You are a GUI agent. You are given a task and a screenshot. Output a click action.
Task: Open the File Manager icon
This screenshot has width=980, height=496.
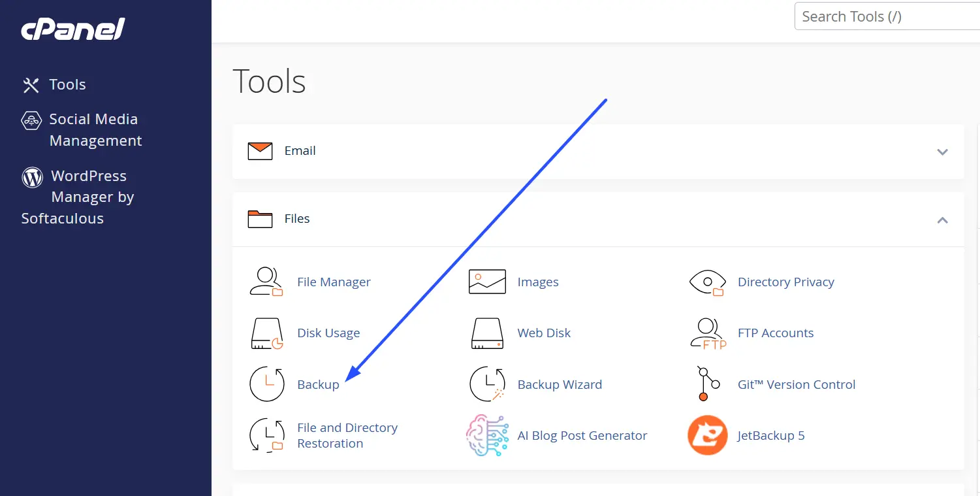click(x=266, y=282)
